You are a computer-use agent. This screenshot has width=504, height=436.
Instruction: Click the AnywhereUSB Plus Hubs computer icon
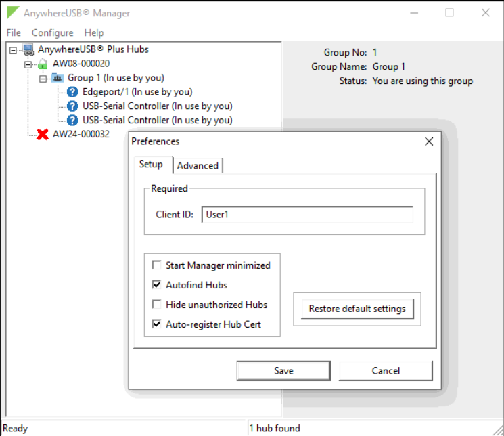[x=28, y=49]
